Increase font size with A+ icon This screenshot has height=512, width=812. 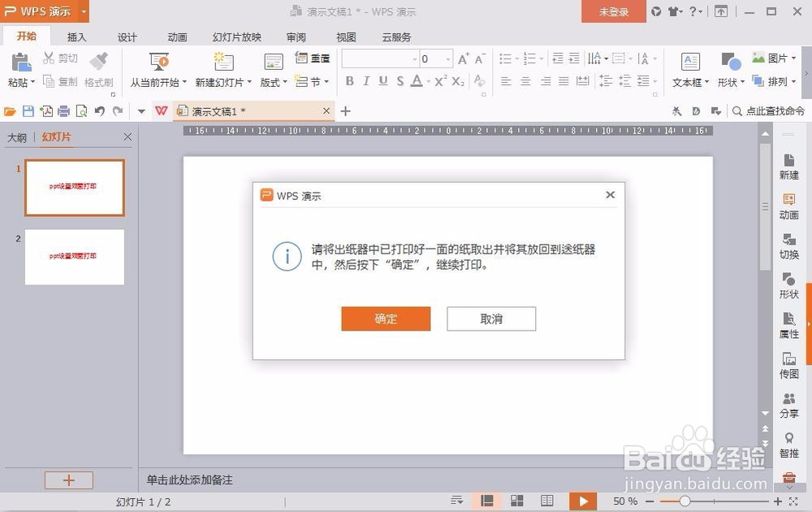[x=464, y=58]
